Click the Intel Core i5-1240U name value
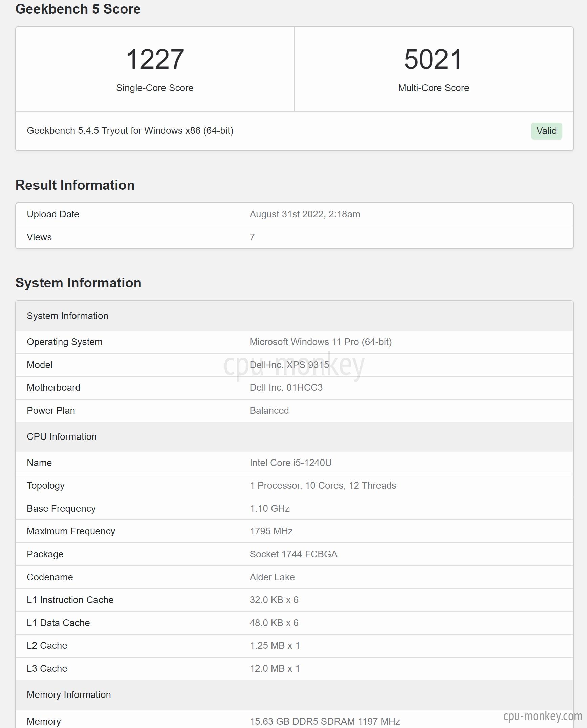The height and width of the screenshot is (728, 587). [x=290, y=463]
